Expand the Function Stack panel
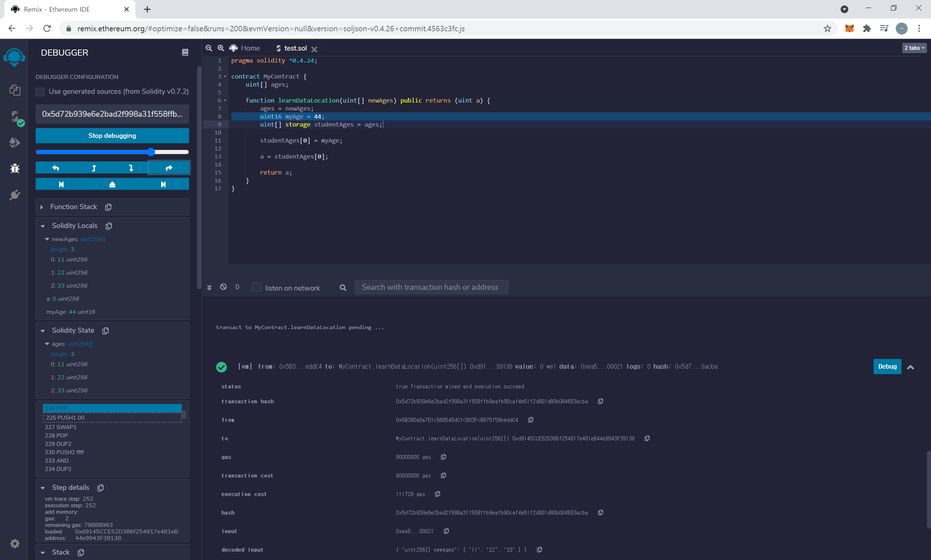 [x=42, y=207]
